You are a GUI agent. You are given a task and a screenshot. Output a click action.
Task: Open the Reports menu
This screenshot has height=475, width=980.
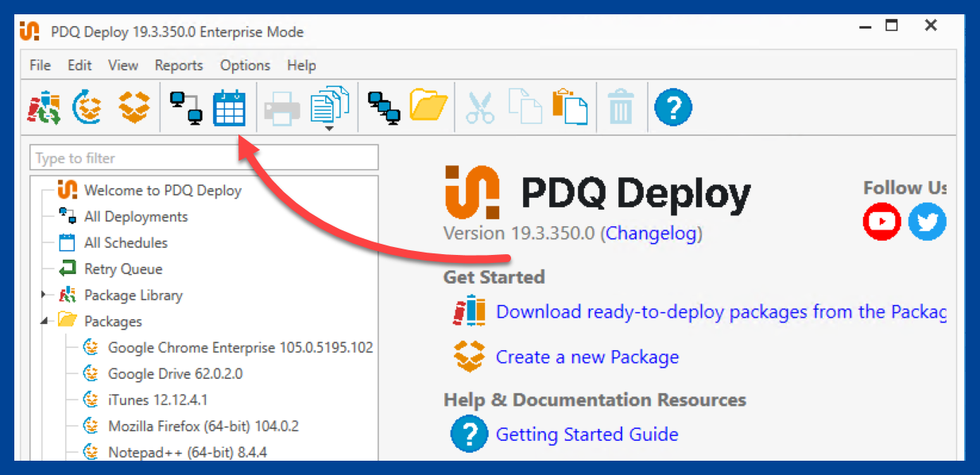click(179, 65)
